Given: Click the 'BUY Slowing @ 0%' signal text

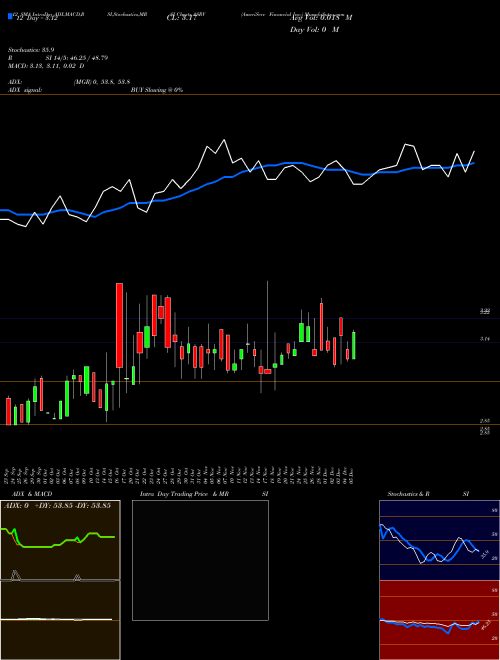Looking at the screenshot, I should point(157,90).
